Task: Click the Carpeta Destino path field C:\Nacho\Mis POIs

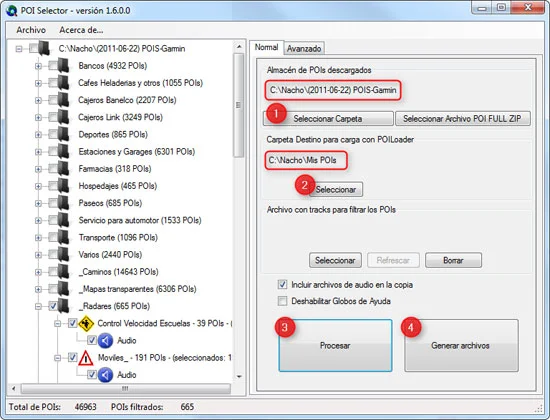Action: coord(306,160)
